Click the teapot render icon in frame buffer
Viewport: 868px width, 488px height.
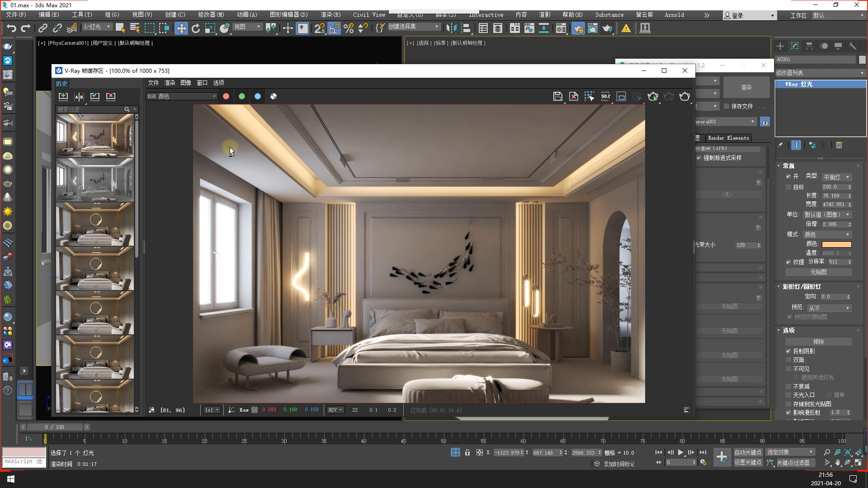point(684,96)
